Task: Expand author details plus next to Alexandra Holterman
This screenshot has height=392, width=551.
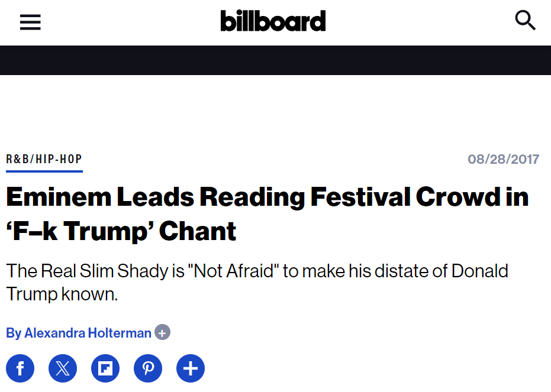Action: click(162, 332)
